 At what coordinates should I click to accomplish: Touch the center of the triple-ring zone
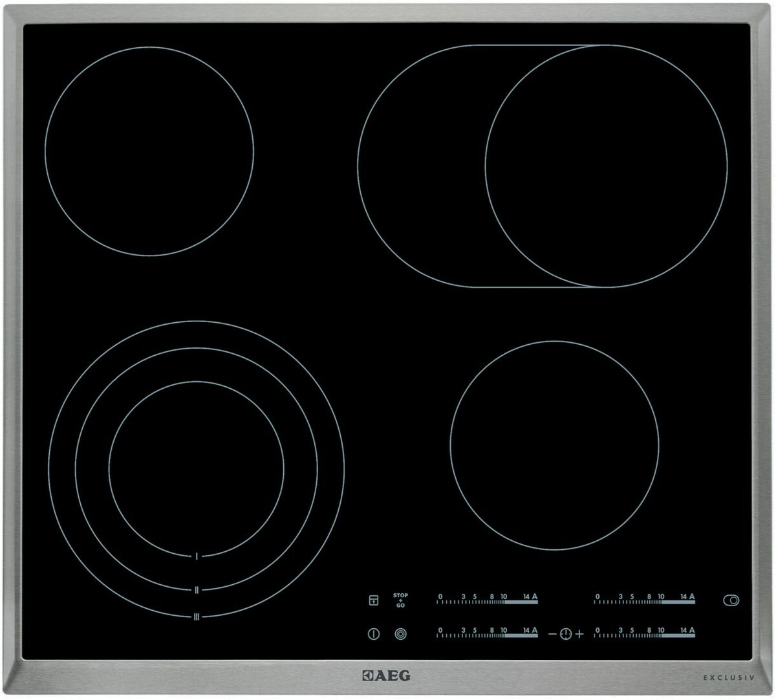coord(196,469)
